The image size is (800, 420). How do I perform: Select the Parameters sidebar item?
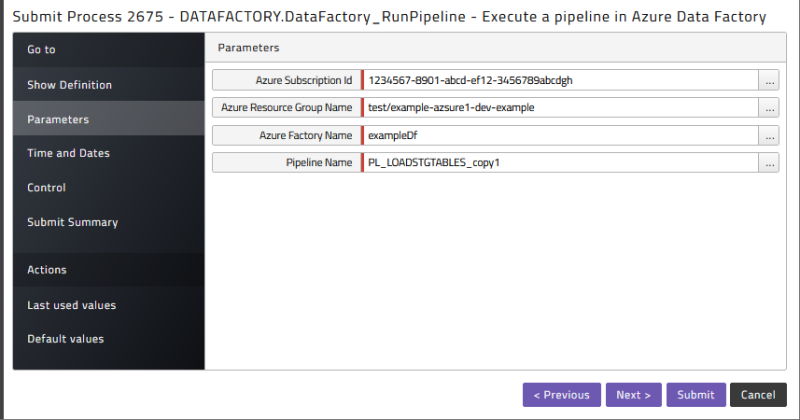pyautogui.click(x=109, y=119)
